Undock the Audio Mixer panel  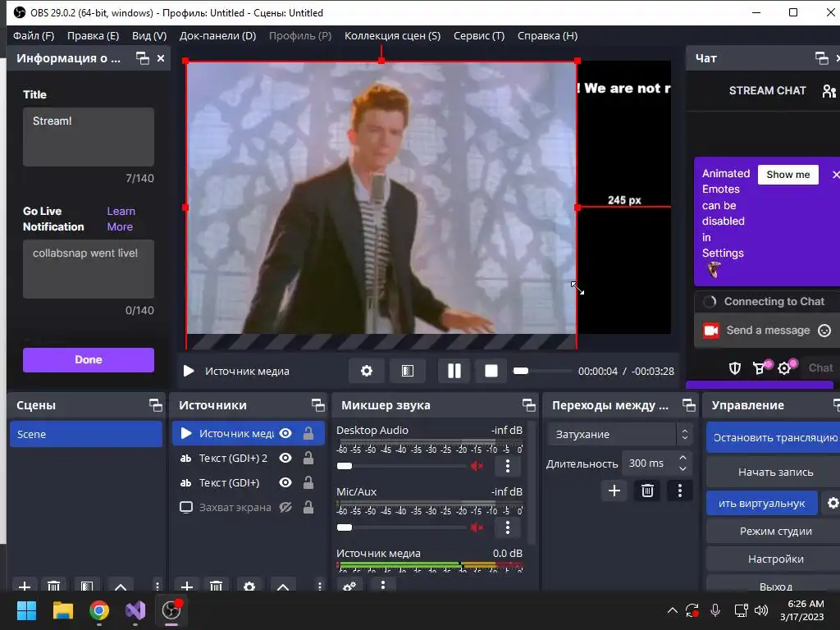(x=529, y=405)
